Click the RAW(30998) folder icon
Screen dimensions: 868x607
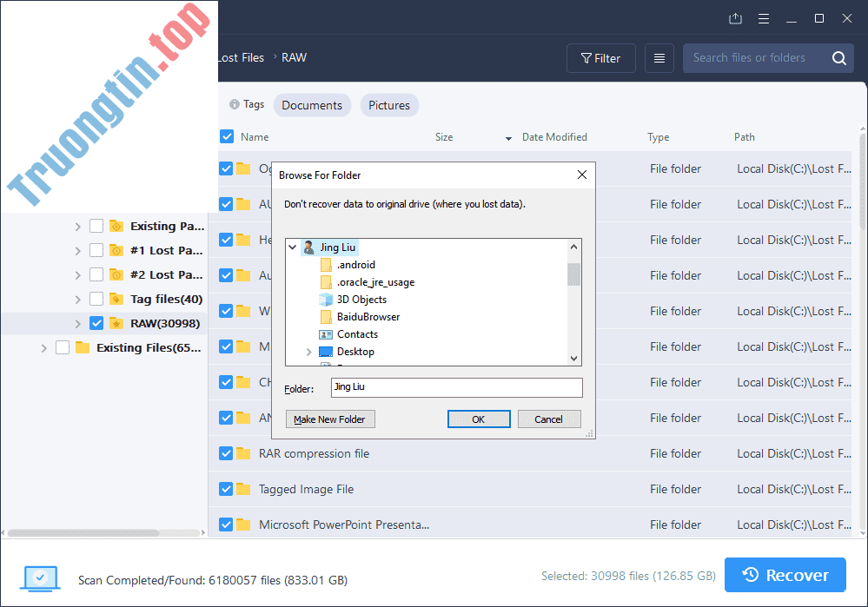(116, 324)
